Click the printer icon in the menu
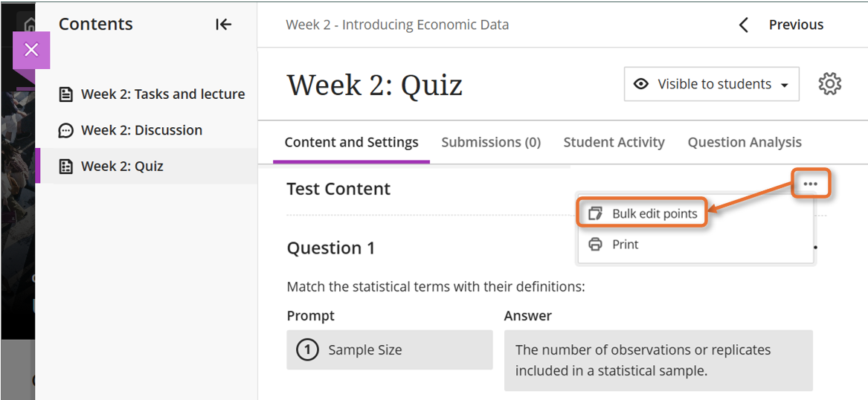The image size is (868, 400). pos(595,244)
